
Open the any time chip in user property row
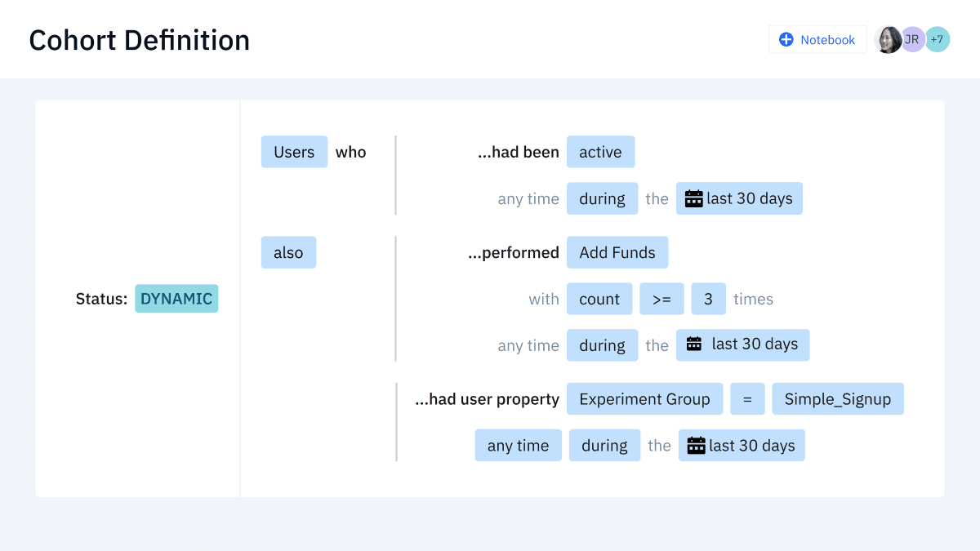(518, 446)
